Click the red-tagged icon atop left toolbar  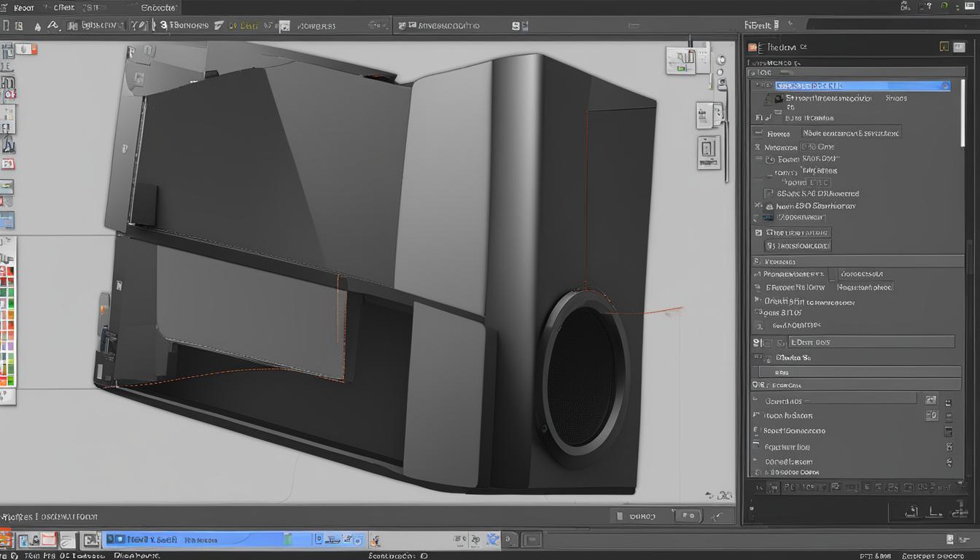click(x=27, y=49)
